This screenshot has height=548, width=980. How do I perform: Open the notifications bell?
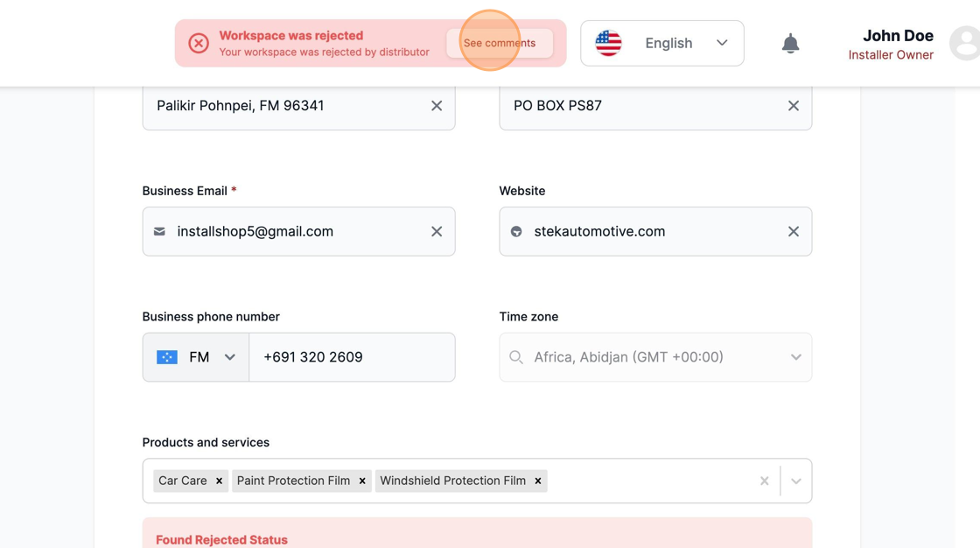coord(790,44)
